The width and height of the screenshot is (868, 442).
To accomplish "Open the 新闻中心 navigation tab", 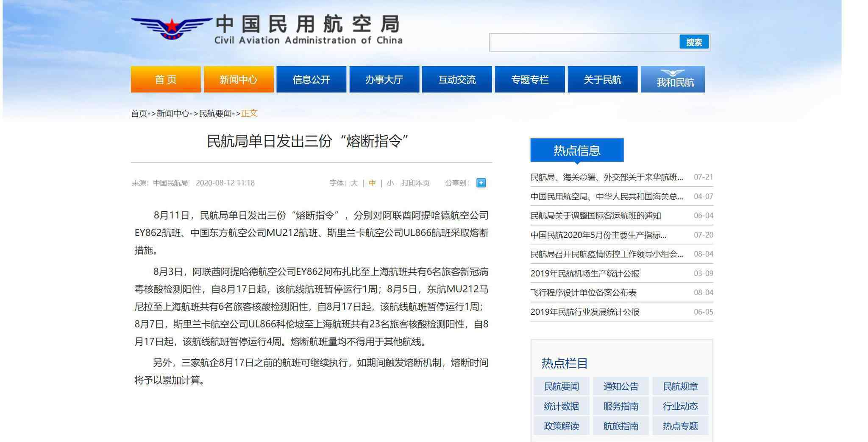I will coord(239,79).
